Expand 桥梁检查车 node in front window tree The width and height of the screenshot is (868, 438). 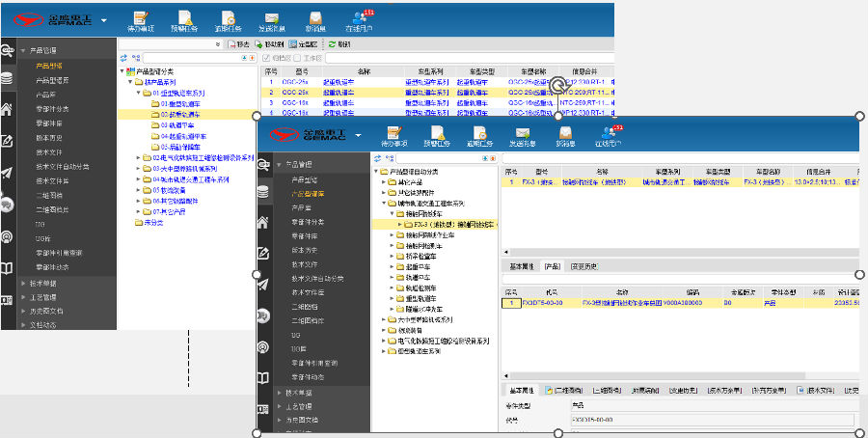393,257
